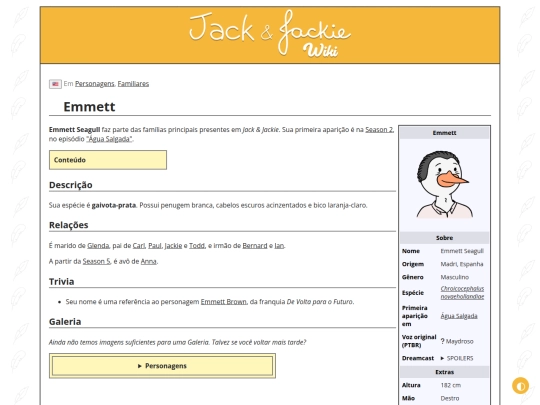Open the Personagens category link

95,84
